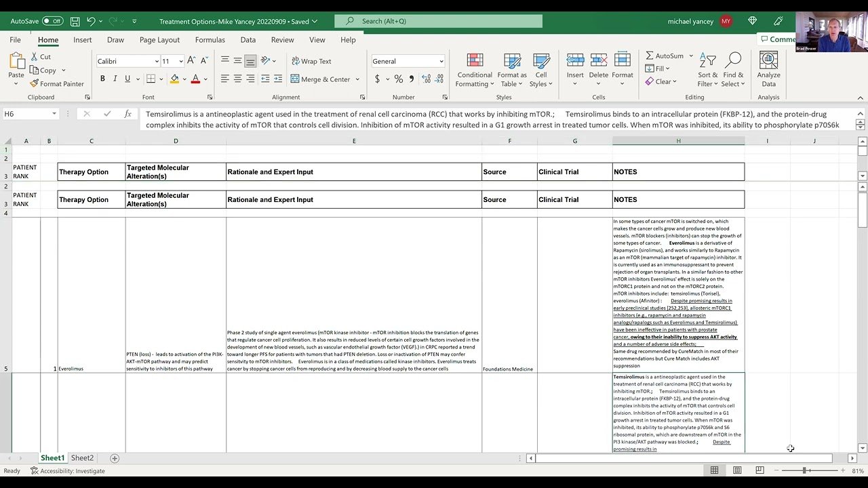Open the Analyze Data tool
Viewport: 868px width, 488px height.
(x=768, y=62)
